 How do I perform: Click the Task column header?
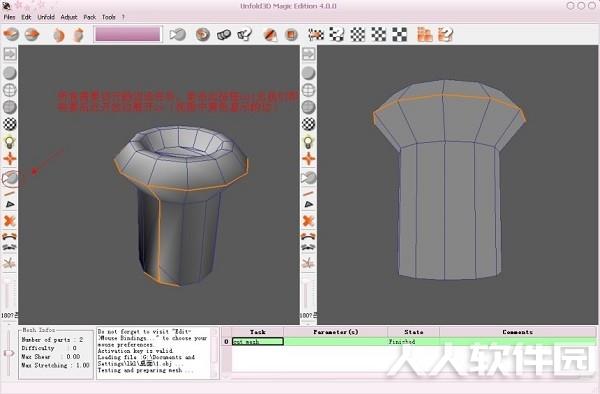pyautogui.click(x=258, y=332)
